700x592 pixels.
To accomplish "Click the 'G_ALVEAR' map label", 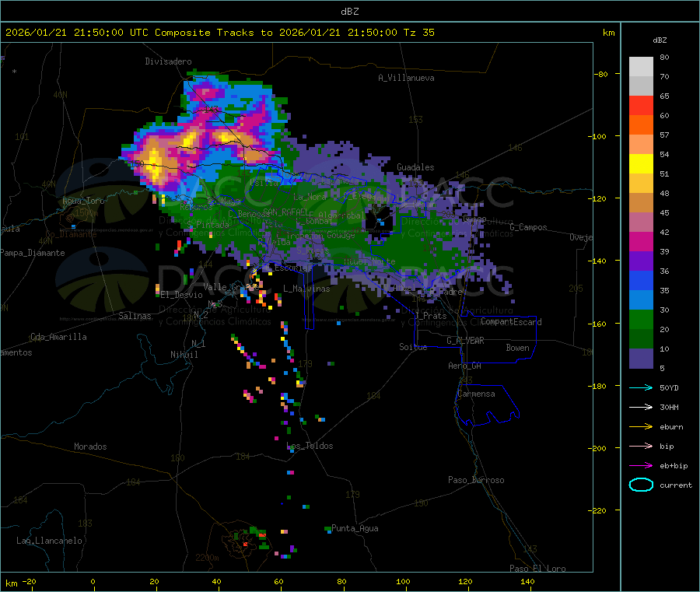I will click(465, 341).
